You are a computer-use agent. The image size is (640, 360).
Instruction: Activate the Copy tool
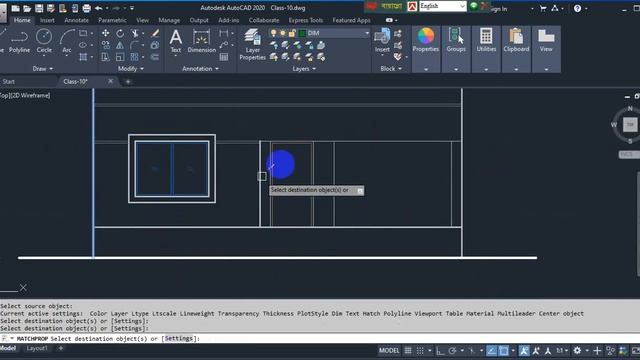point(106,45)
